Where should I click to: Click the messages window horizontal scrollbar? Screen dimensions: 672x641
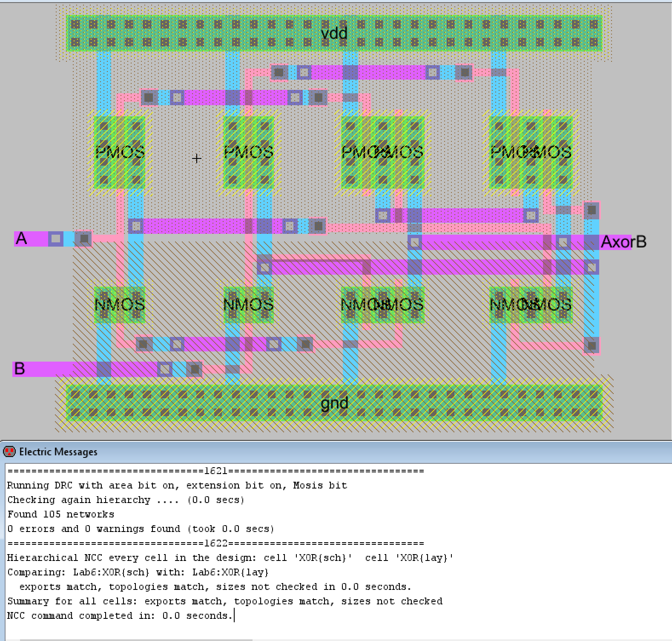pos(136,639)
